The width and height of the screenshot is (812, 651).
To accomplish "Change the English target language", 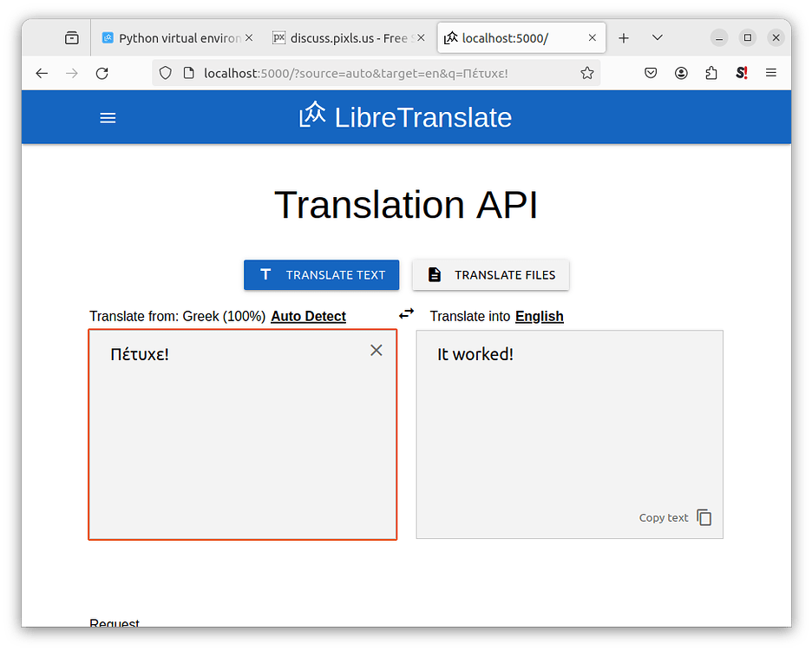I will [x=539, y=316].
